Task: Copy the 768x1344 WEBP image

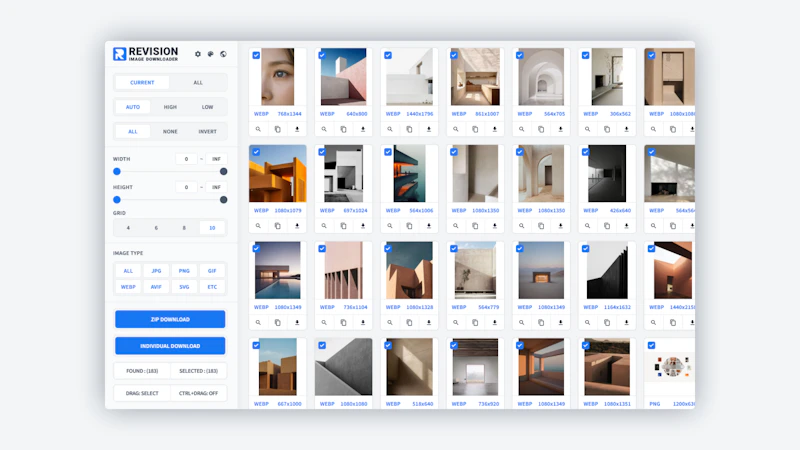Action: click(x=278, y=129)
